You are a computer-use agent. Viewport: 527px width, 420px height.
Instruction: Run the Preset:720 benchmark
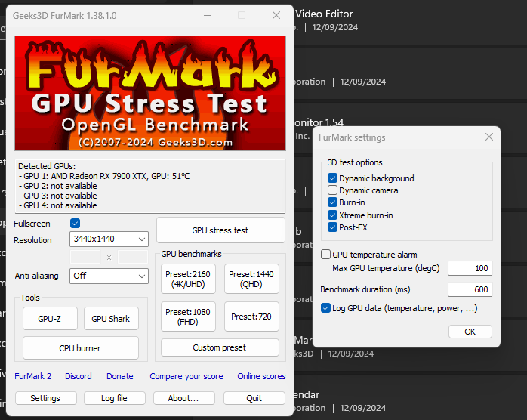(x=251, y=317)
